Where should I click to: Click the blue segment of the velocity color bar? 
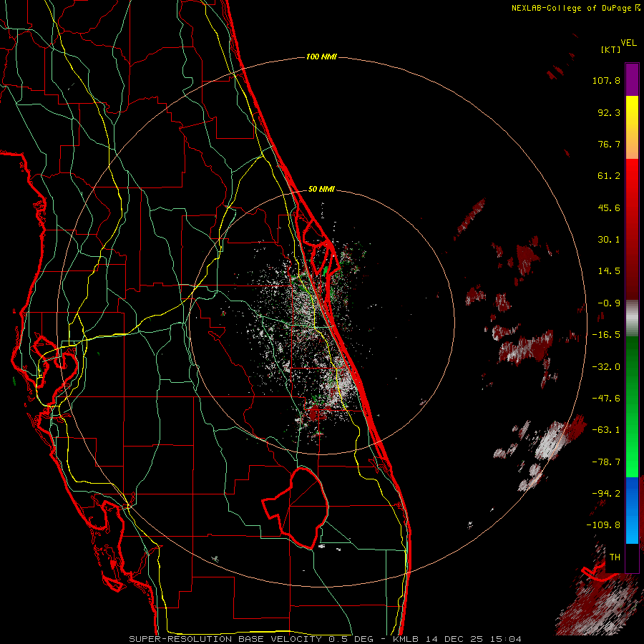(632, 510)
